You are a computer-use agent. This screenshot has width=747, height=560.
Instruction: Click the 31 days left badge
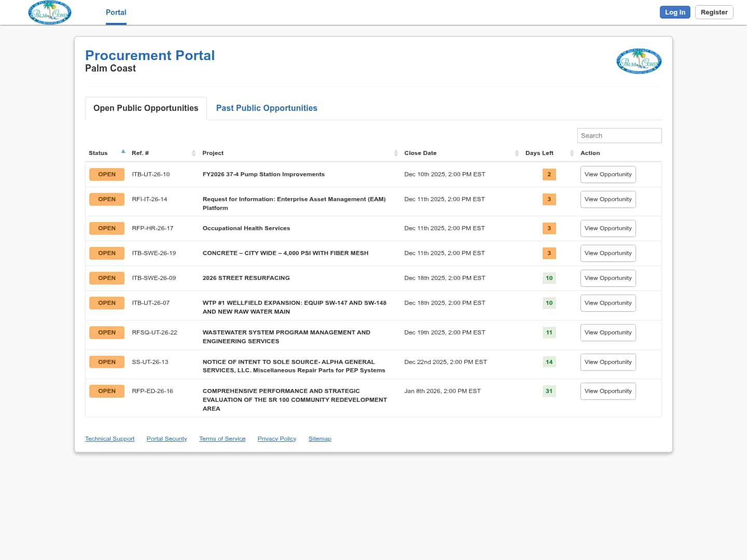(549, 391)
